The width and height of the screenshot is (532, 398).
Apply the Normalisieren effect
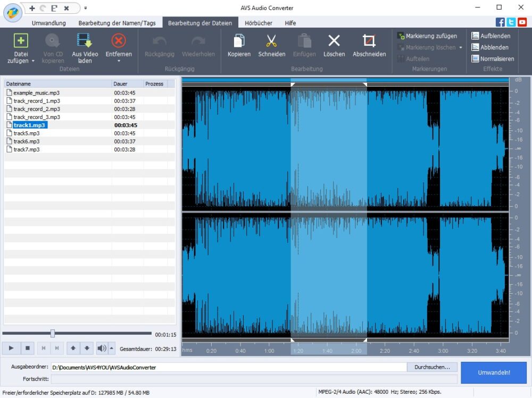493,59
